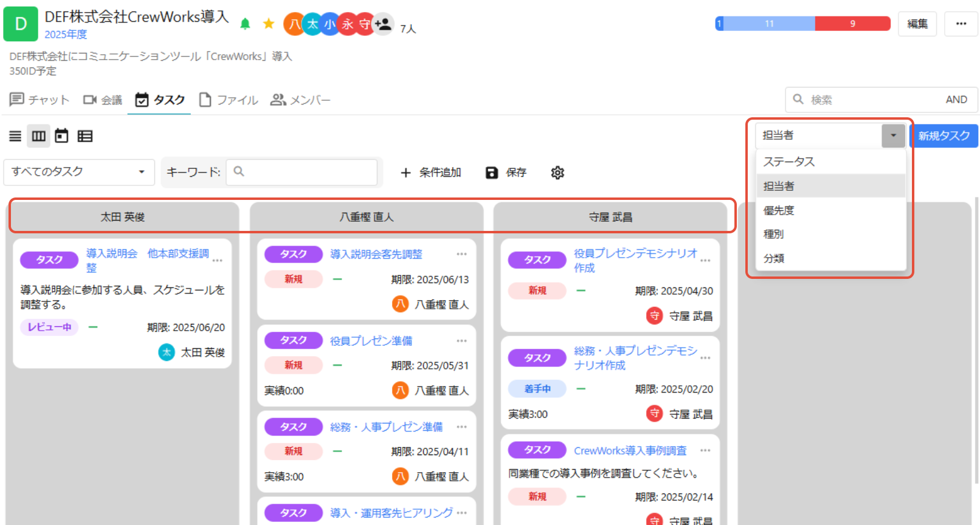980x525 pixels.
Task: Click the キーワード input field
Action: point(302,172)
